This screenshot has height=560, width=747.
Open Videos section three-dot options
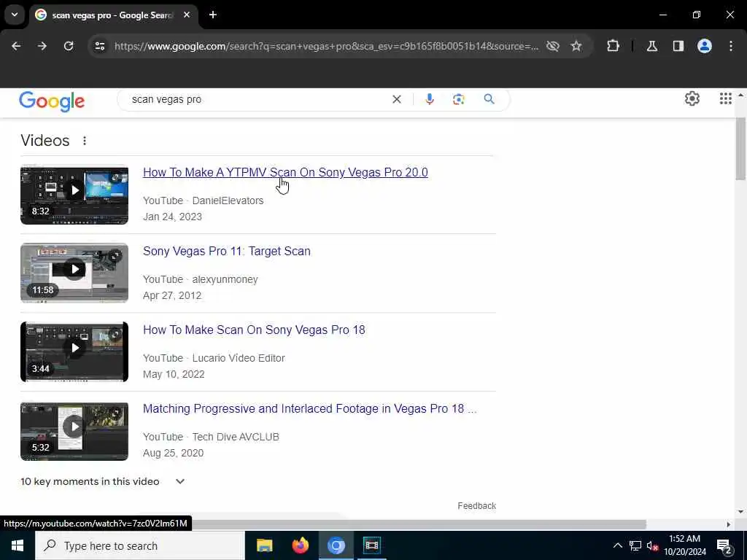pyautogui.click(x=85, y=141)
